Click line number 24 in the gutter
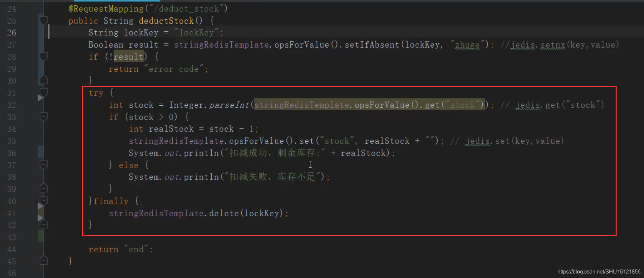Image resolution: width=644 pixels, height=278 pixels. click(x=12, y=9)
